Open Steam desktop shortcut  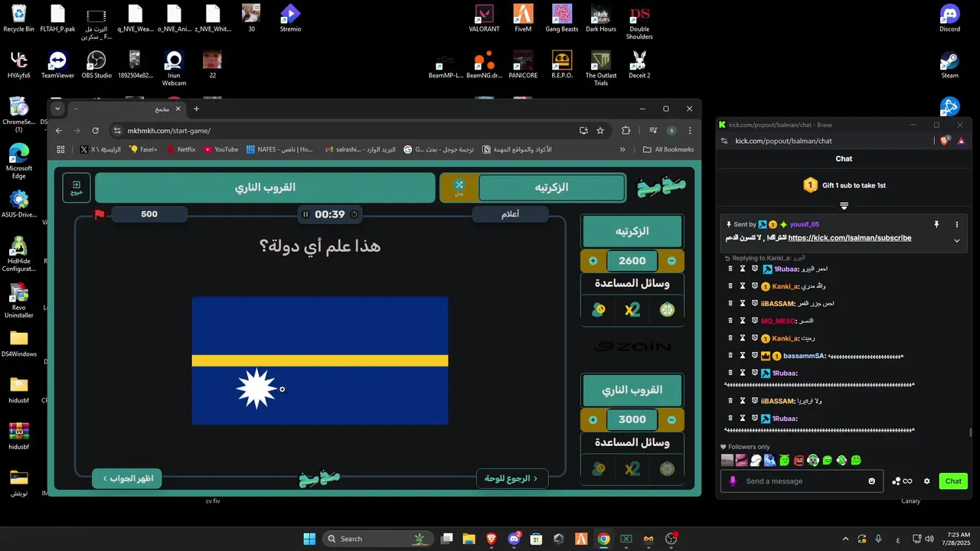[x=949, y=65]
